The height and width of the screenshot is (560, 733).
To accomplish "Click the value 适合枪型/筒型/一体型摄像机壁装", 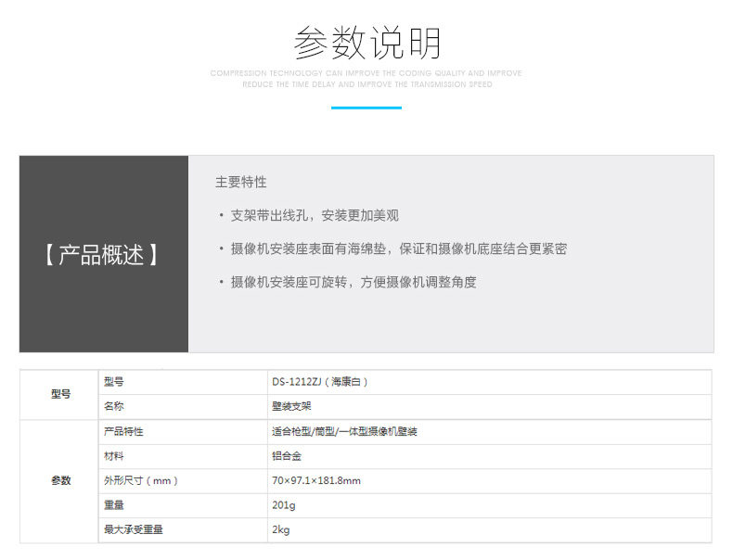I will [344, 431].
